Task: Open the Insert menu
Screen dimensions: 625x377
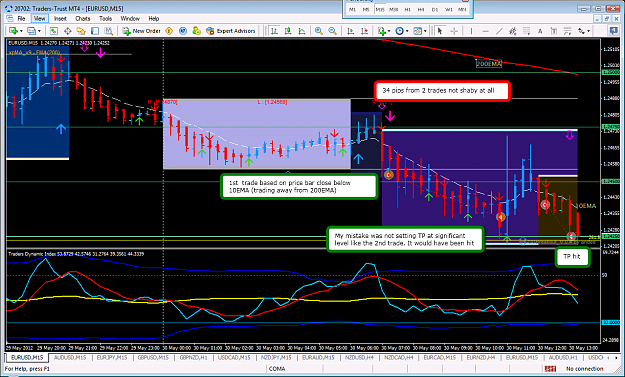Action: click(60, 18)
